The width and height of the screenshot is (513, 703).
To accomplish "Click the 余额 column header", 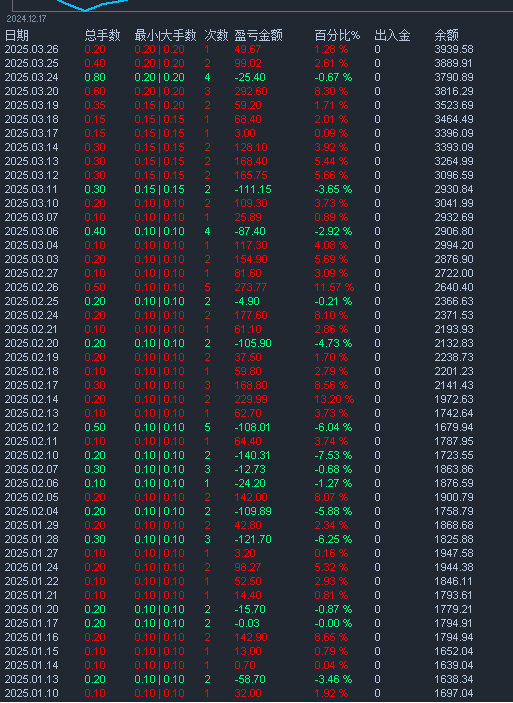I will coord(446,35).
